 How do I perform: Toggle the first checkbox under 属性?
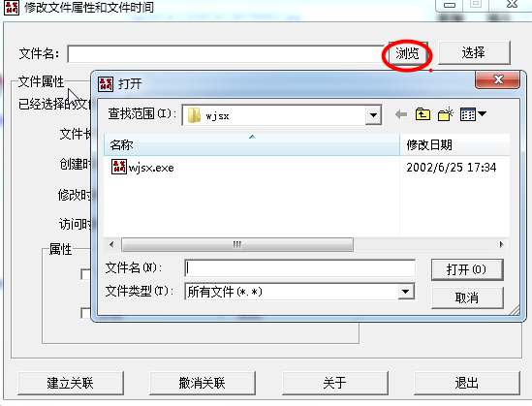click(x=86, y=274)
